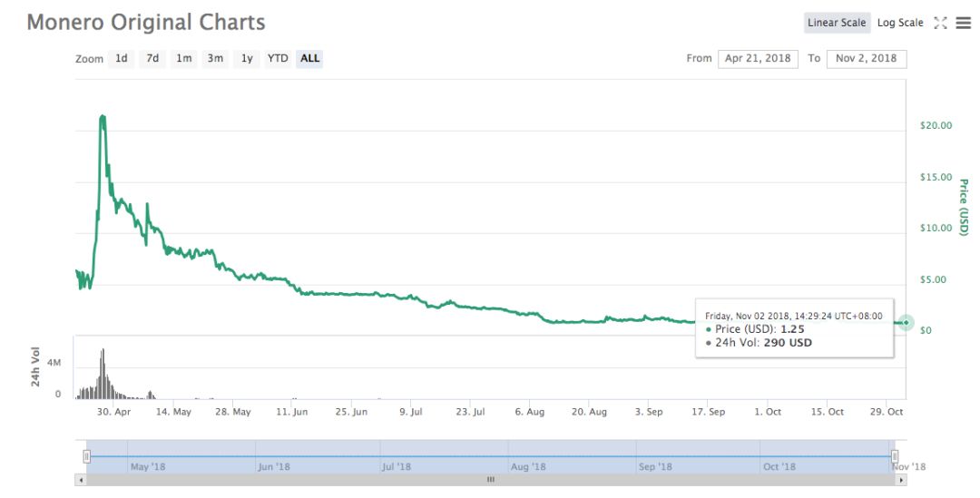Click Jul '18 in the navigator
This screenshot has width=980, height=498.
pos(397,467)
